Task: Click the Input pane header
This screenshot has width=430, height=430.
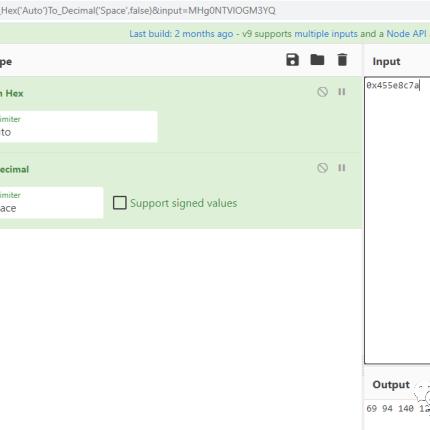Action: click(x=386, y=61)
